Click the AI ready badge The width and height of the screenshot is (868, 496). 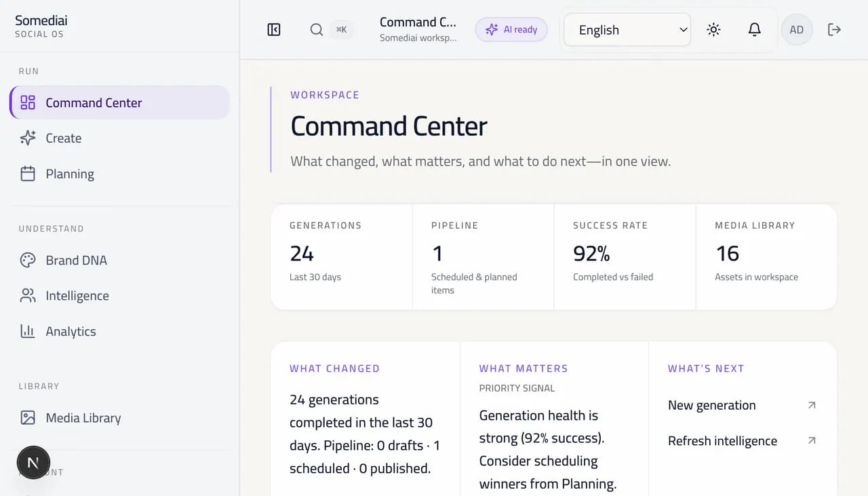pyautogui.click(x=511, y=29)
